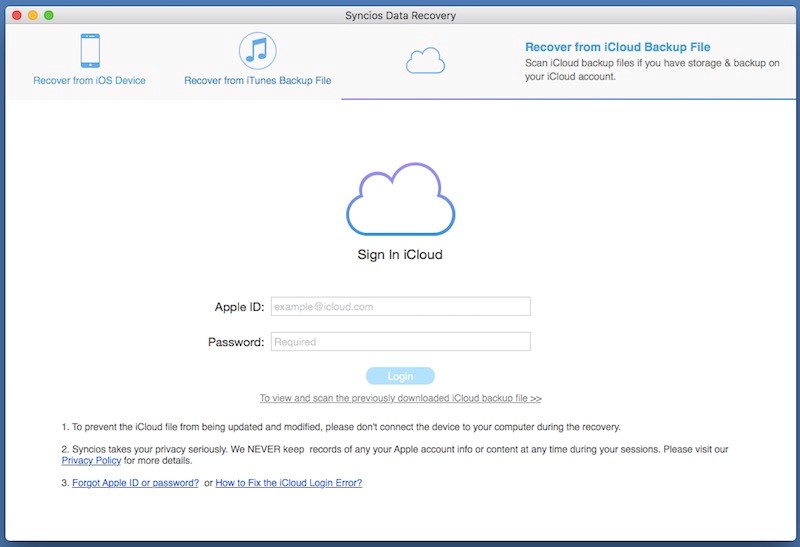Open previously downloaded iCloud backup file link
Image resolution: width=800 pixels, height=547 pixels.
[400, 398]
